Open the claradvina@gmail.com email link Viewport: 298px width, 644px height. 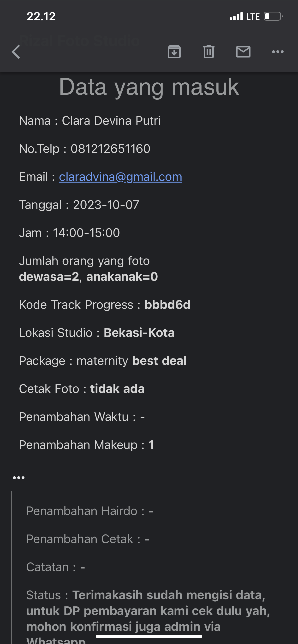(x=120, y=177)
